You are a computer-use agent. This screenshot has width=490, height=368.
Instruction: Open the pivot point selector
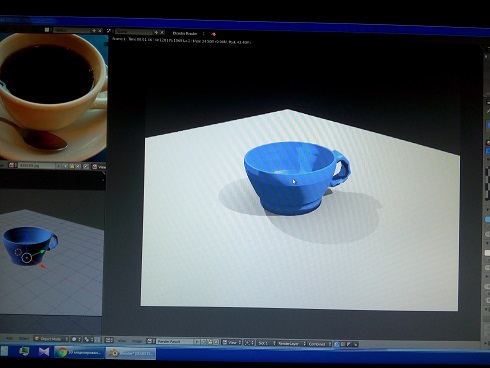click(88, 340)
